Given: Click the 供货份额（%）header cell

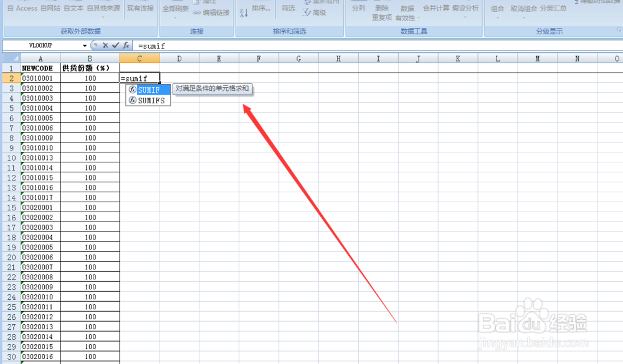Looking at the screenshot, I should click(x=90, y=68).
